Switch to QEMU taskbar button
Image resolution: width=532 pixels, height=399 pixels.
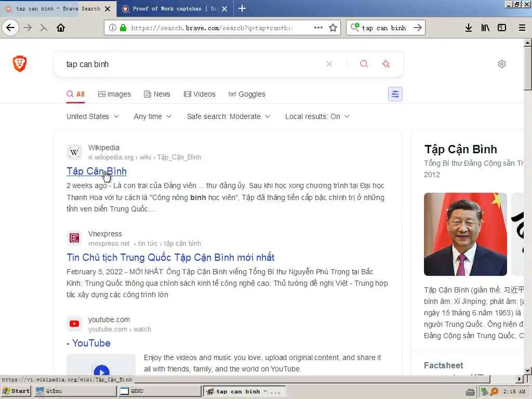point(159,391)
